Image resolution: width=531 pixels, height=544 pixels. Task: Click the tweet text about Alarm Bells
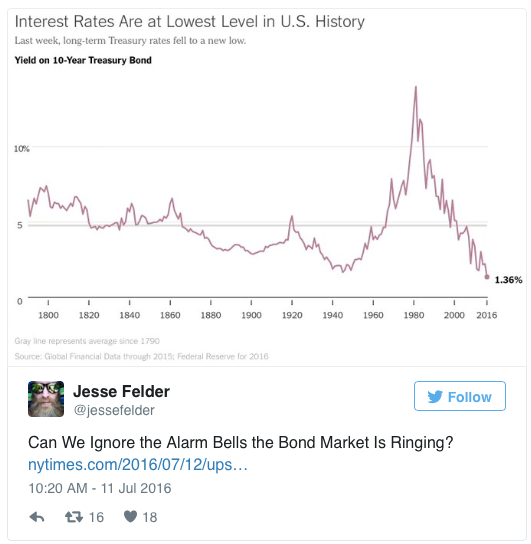pyautogui.click(x=241, y=443)
